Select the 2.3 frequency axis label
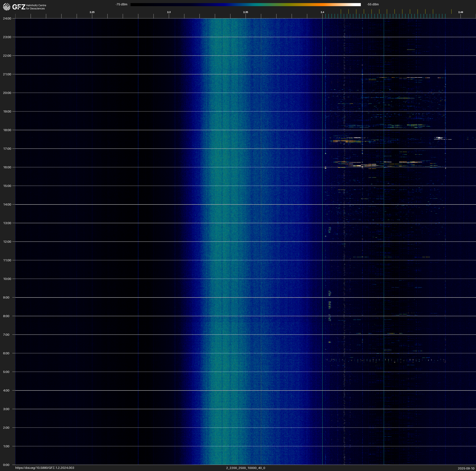Screen dimensions: 476x471 (169, 12)
